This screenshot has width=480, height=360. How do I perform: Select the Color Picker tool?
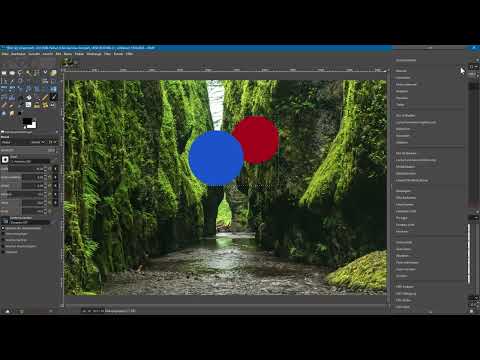pos(12,81)
